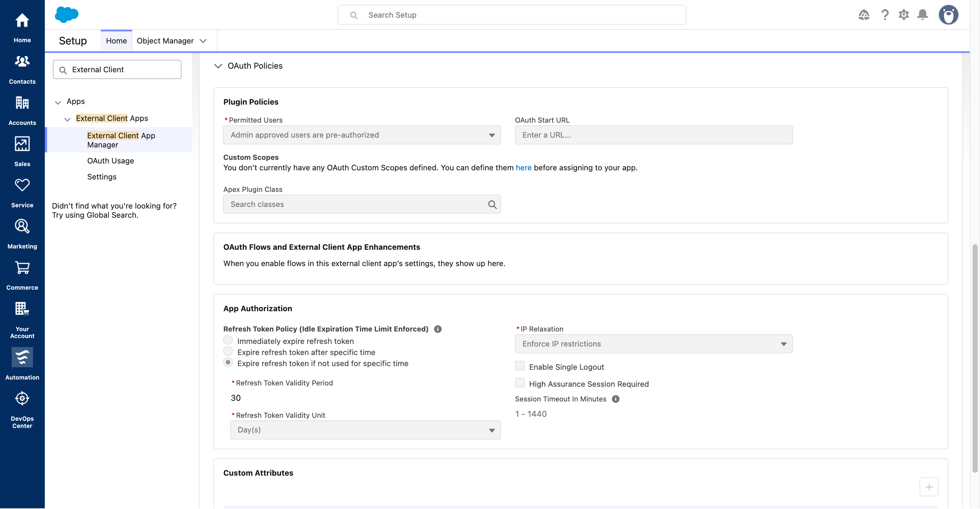Open the Setup gear menu

[903, 15]
